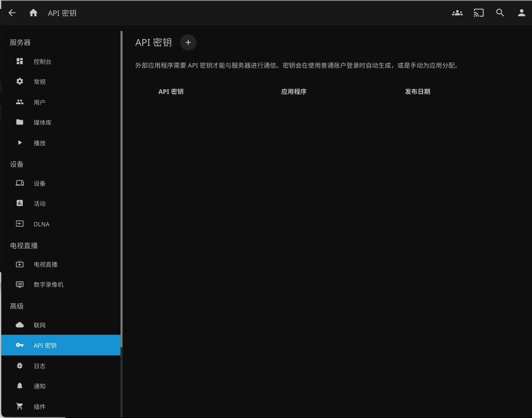Open 数字录像机 settings
532x418 pixels.
click(61, 284)
